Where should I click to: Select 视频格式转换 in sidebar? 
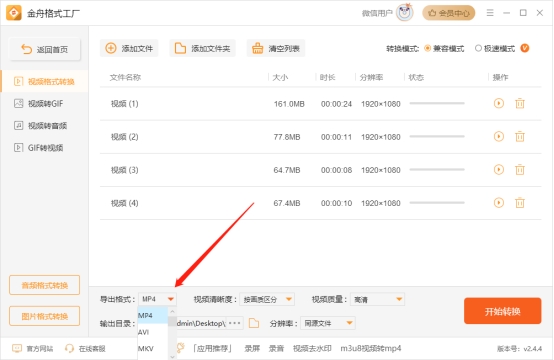(45, 82)
